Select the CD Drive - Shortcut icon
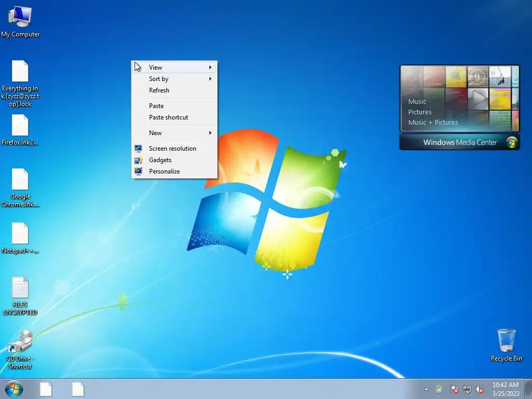Screen dimensions: 532x399 [x=20, y=350]
